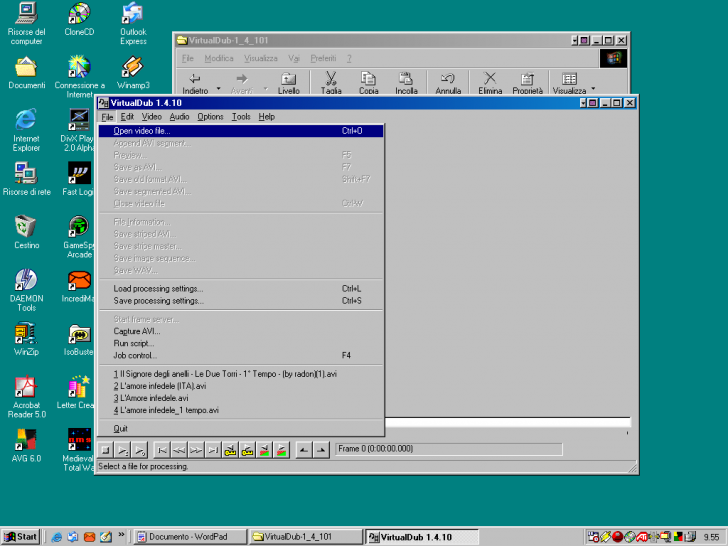Click the mark-out selection end button
This screenshot has width=728, height=546.
click(x=321, y=450)
